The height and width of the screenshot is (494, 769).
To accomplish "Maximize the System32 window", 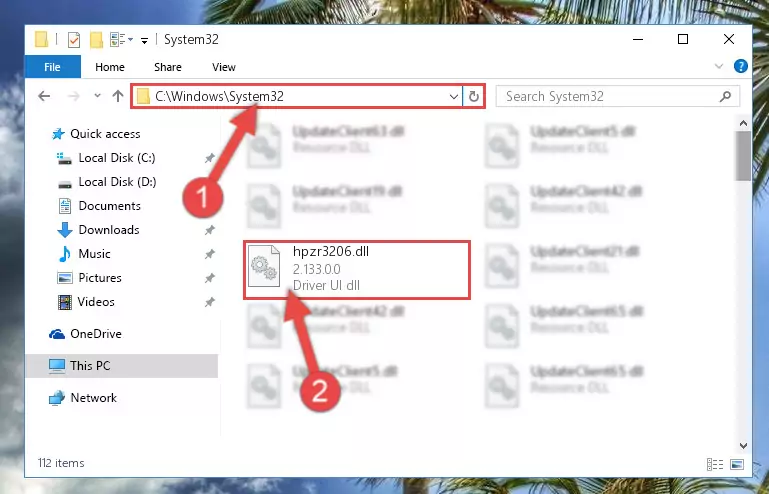I will (x=683, y=39).
